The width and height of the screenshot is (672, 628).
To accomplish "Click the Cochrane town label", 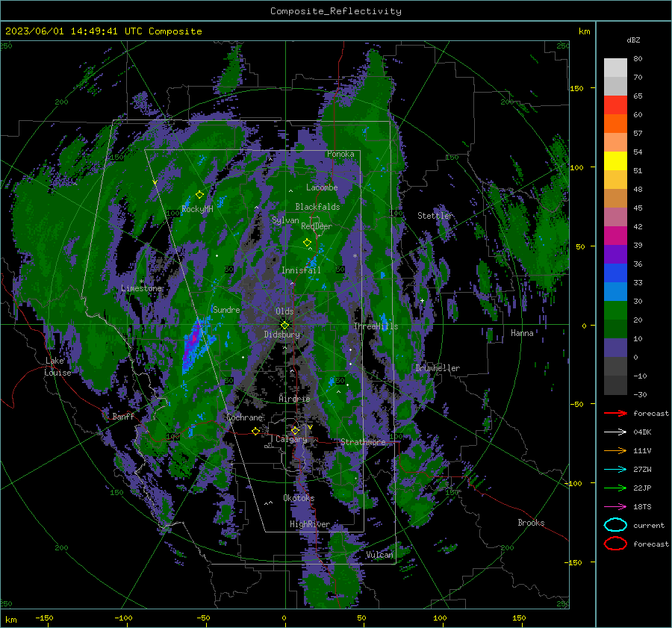I will (x=244, y=417).
